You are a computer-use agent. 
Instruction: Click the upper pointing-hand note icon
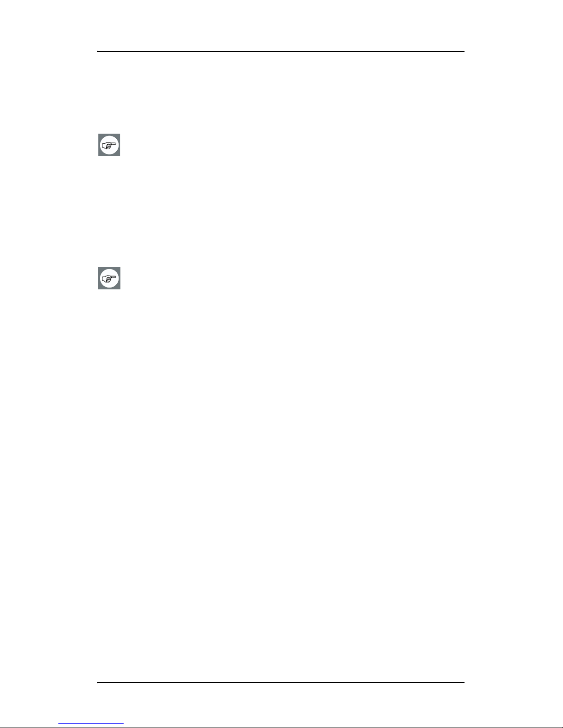pos(109,145)
